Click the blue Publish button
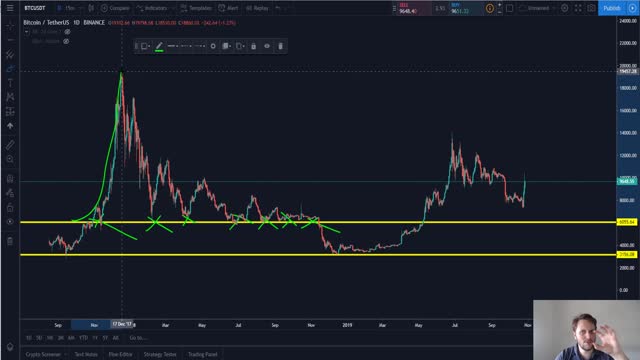 tap(612, 8)
